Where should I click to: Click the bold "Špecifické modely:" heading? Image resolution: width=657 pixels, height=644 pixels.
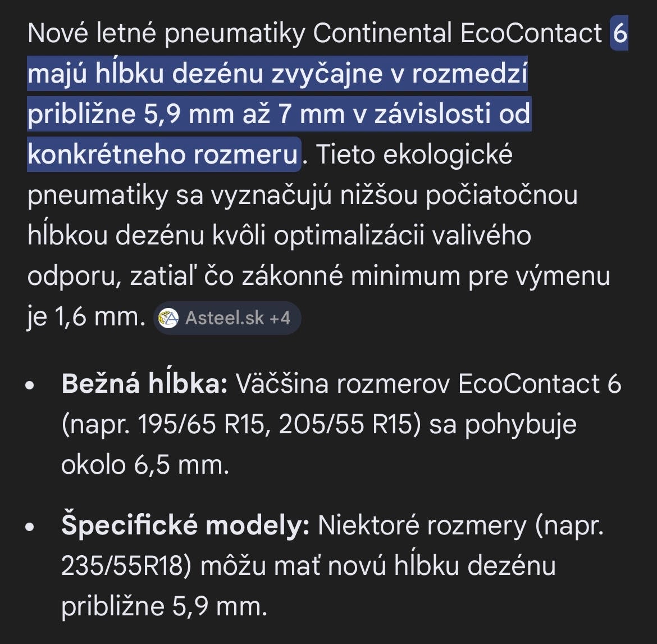click(185, 525)
